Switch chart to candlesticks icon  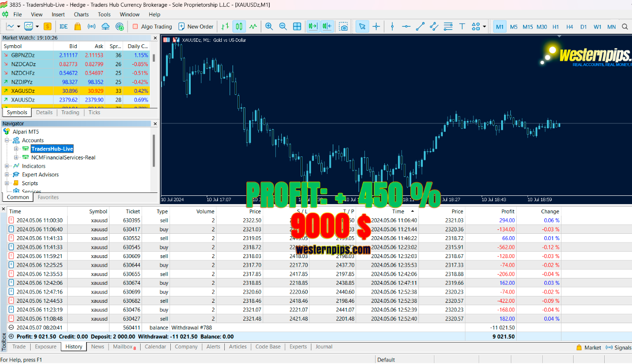pyautogui.click(x=239, y=26)
